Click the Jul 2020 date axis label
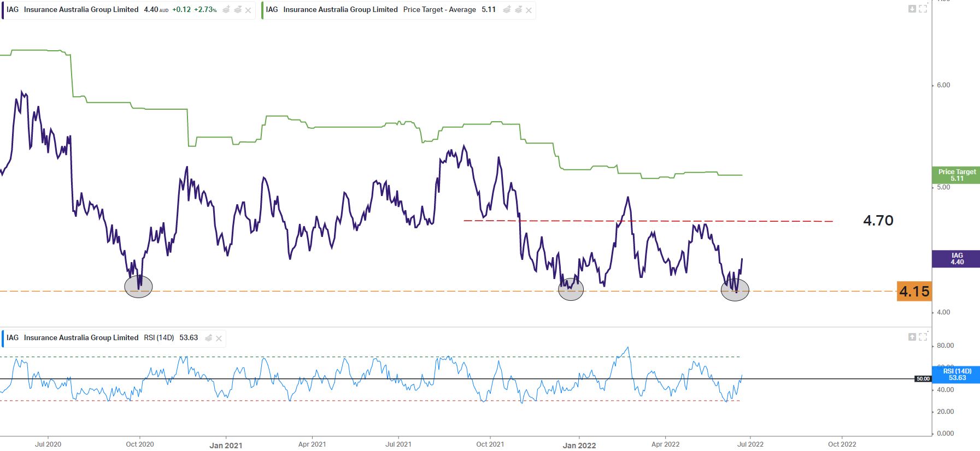Image resolution: width=980 pixels, height=451 pixels. click(x=48, y=444)
